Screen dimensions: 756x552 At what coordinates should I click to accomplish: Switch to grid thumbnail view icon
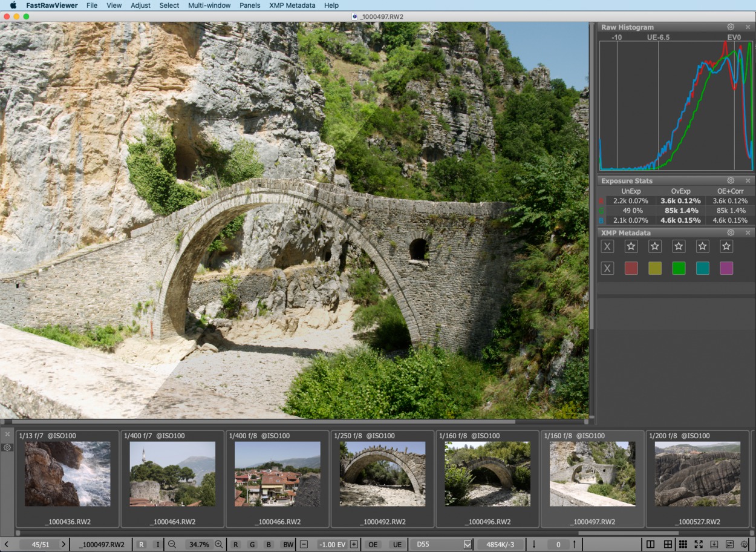tap(683, 545)
